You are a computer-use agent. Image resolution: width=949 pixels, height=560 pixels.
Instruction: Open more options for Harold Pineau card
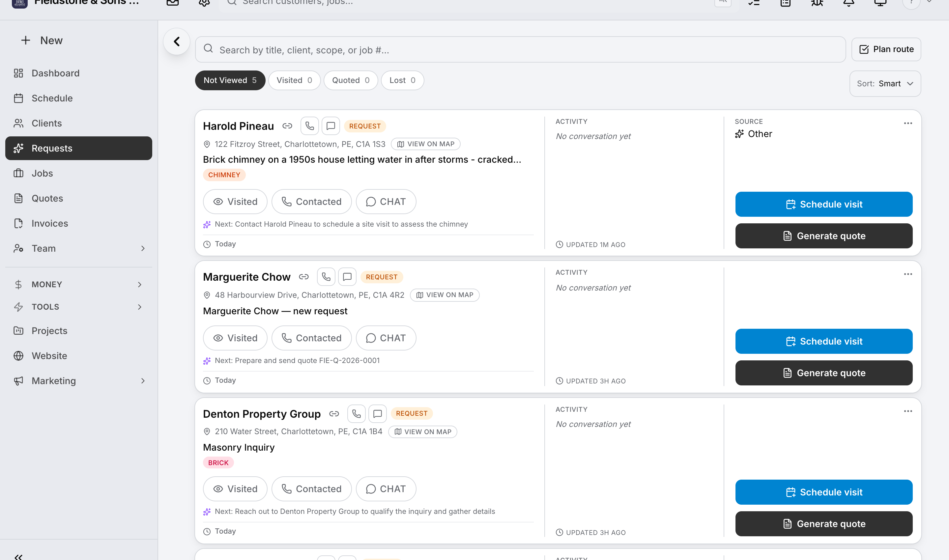908,124
